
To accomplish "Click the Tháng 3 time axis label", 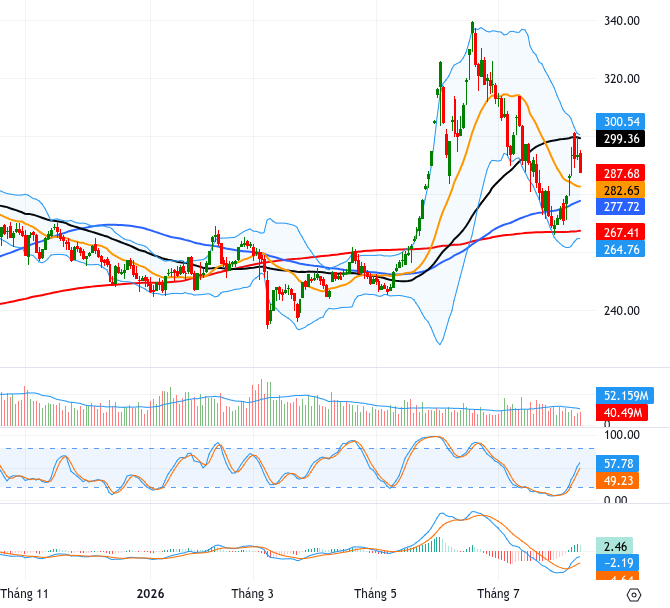I will (253, 593).
